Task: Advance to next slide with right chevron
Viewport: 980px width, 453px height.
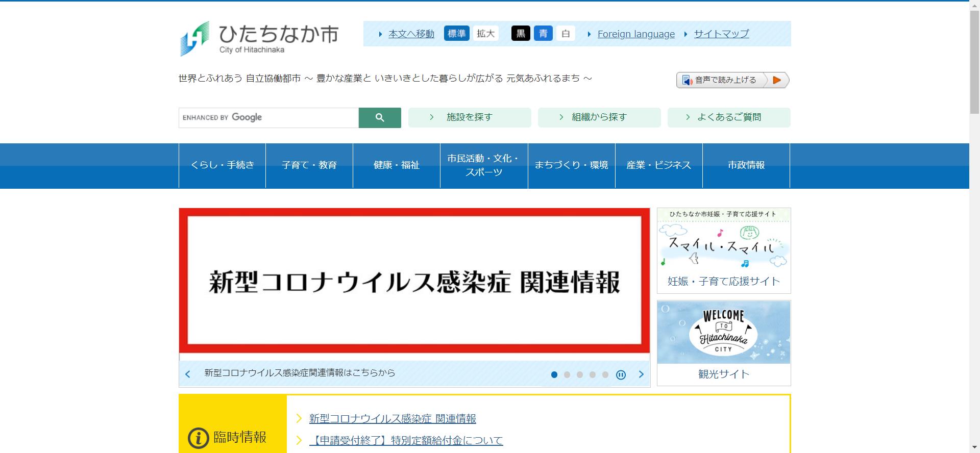Action: [x=641, y=374]
